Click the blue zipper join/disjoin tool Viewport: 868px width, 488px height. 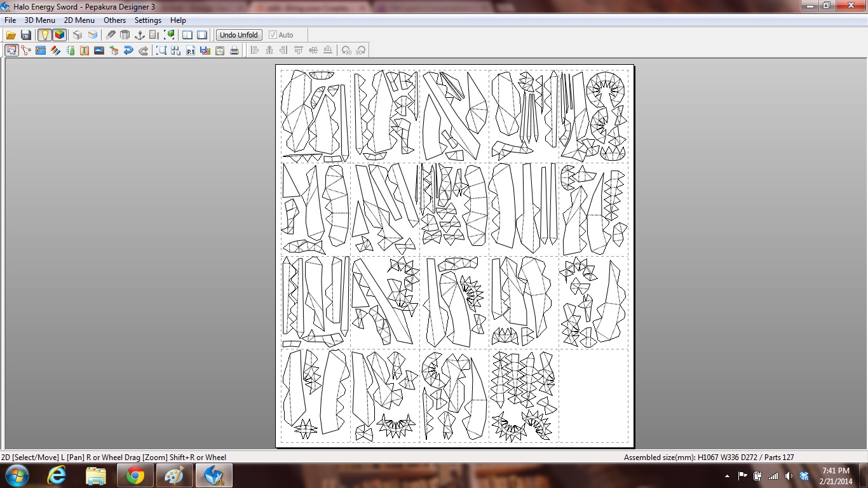tap(41, 51)
